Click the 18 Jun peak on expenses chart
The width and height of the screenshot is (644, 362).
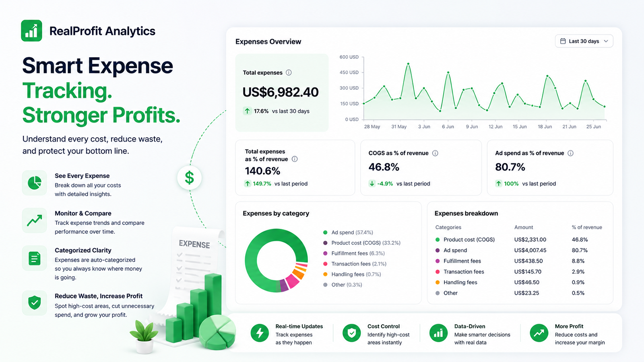coord(547,76)
